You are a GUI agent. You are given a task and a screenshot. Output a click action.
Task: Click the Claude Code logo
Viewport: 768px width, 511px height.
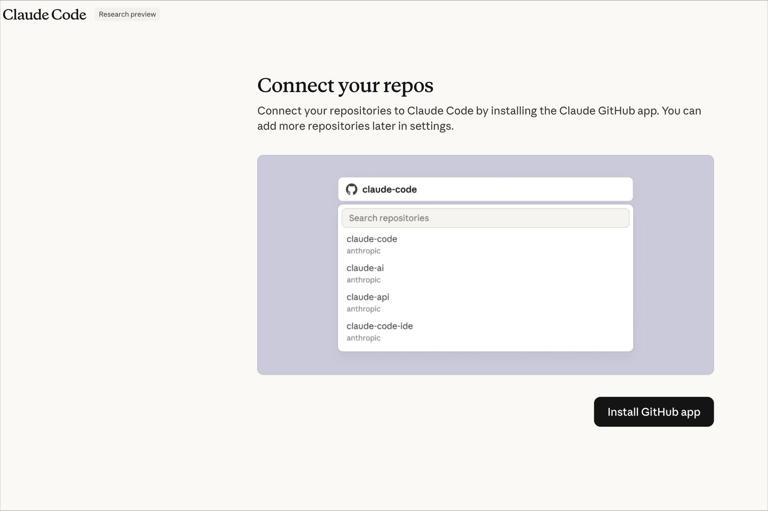coord(45,15)
